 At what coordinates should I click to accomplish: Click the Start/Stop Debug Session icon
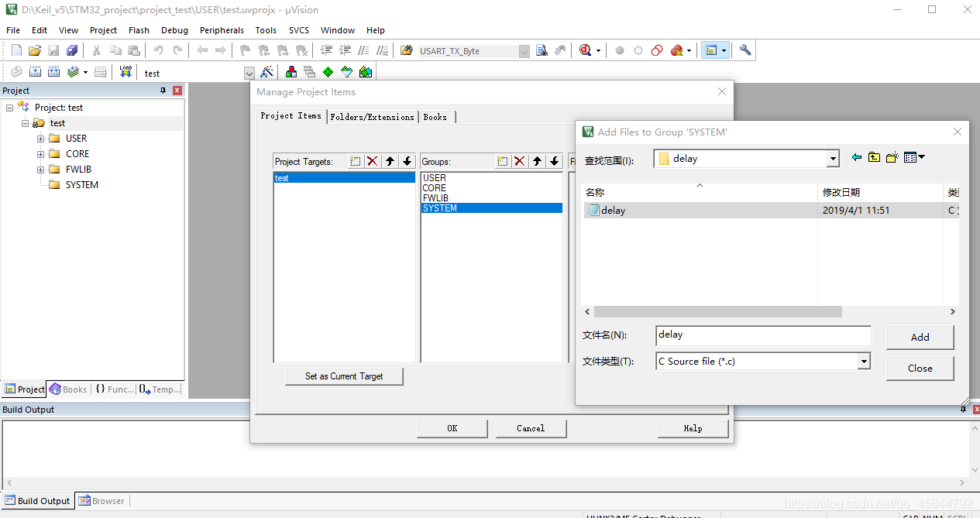coord(585,50)
